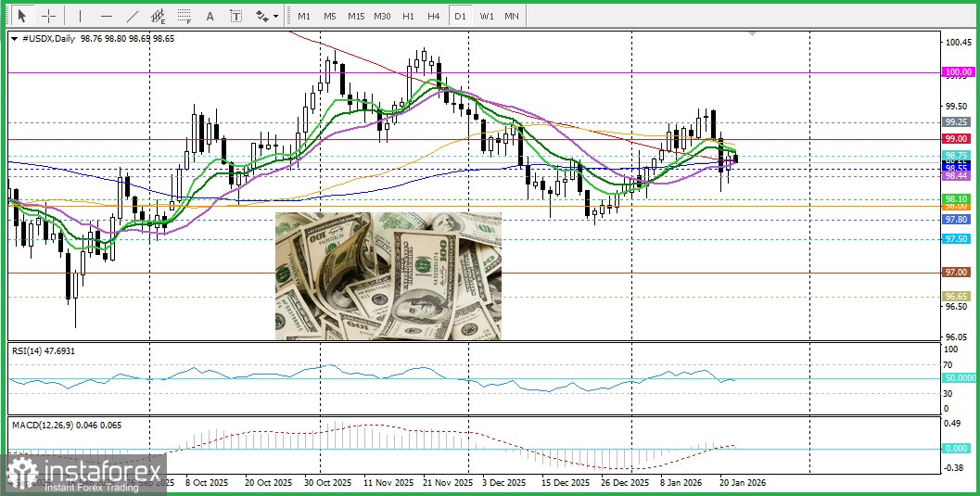Select the cursor arrow tool
This screenshot has width=980, height=496.
click(x=22, y=16)
